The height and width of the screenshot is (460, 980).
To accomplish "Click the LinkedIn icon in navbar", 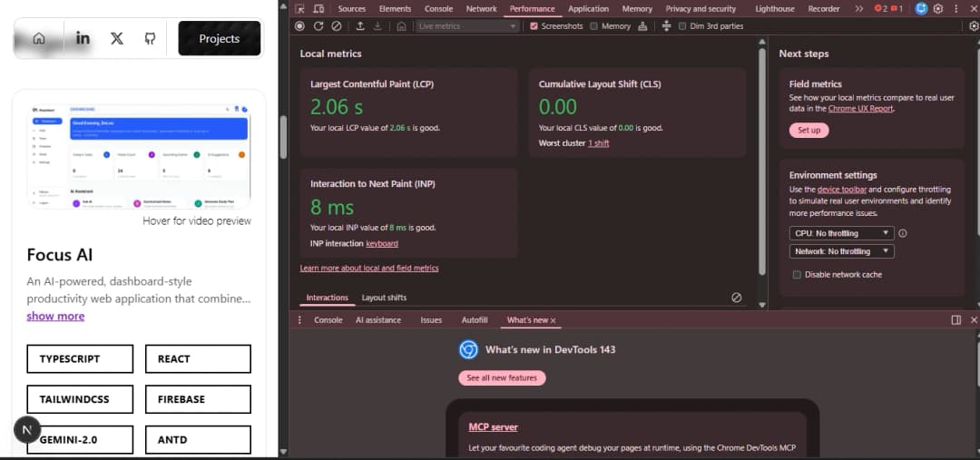I will coord(83,38).
